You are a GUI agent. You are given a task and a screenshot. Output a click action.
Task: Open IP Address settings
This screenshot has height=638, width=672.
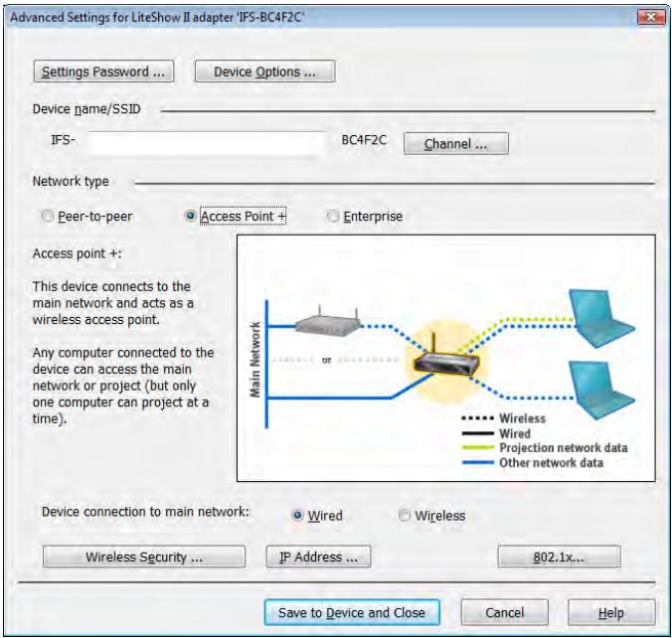318,557
